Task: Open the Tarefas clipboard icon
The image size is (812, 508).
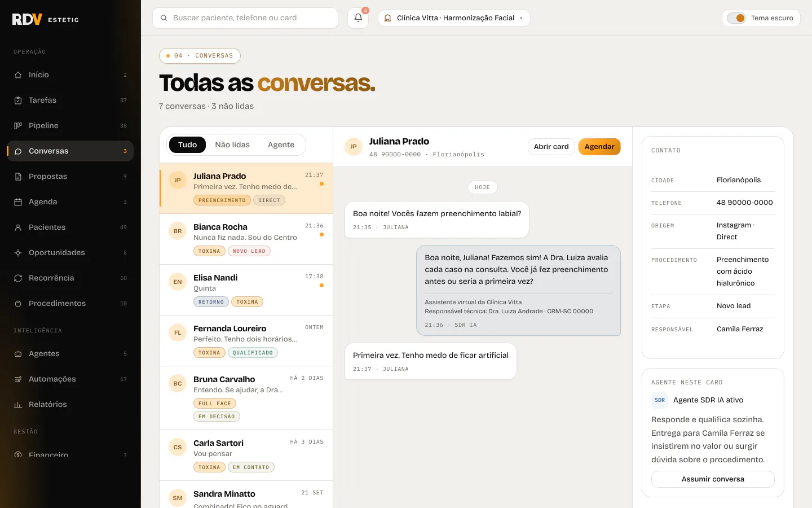Action: point(18,100)
